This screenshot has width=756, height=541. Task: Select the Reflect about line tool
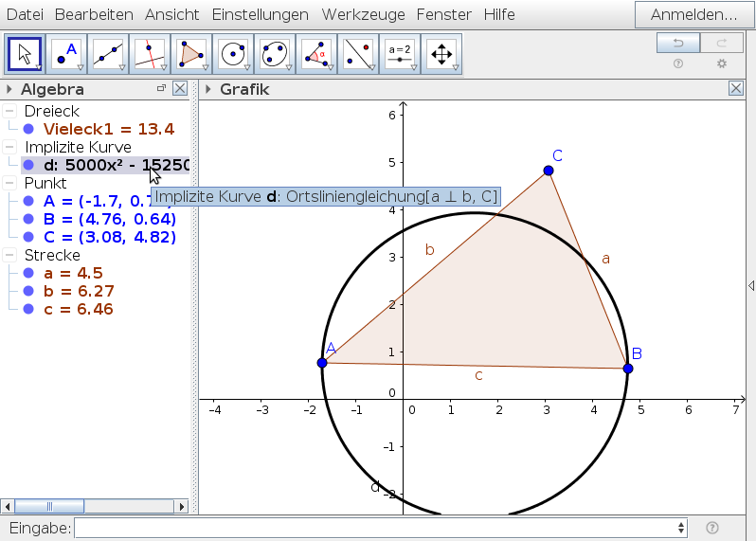[358, 54]
